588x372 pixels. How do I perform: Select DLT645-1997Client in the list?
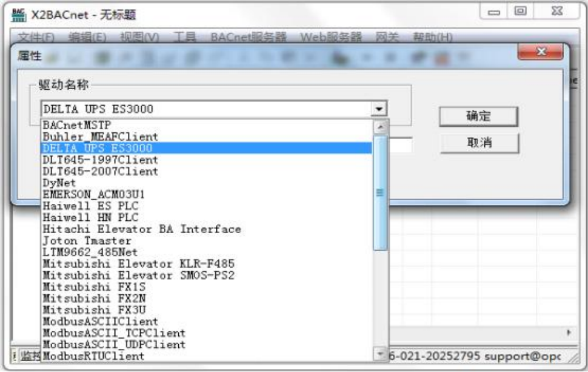coord(207,160)
